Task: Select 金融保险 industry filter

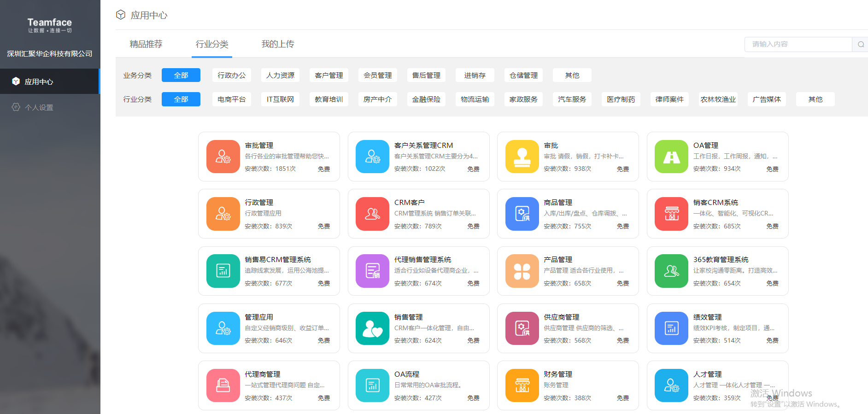Action: tap(426, 99)
